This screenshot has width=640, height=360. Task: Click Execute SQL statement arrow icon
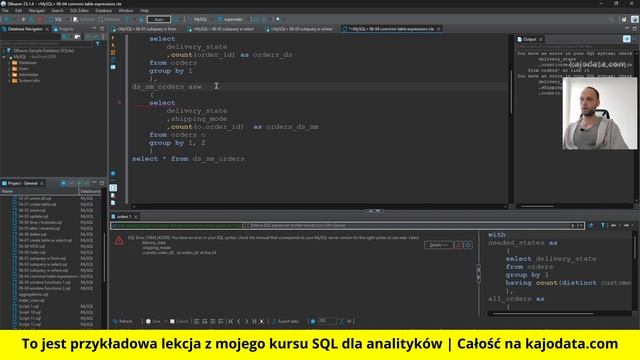113,38
